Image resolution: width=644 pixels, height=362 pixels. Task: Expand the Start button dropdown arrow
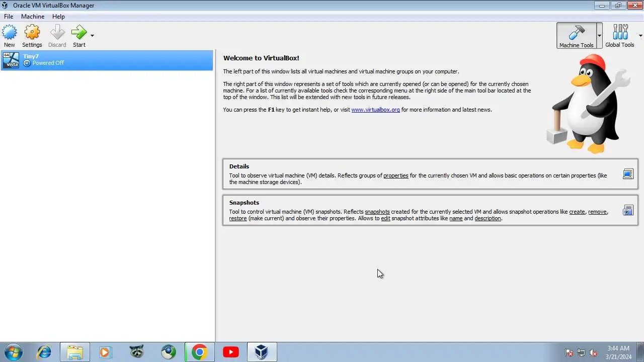92,36
